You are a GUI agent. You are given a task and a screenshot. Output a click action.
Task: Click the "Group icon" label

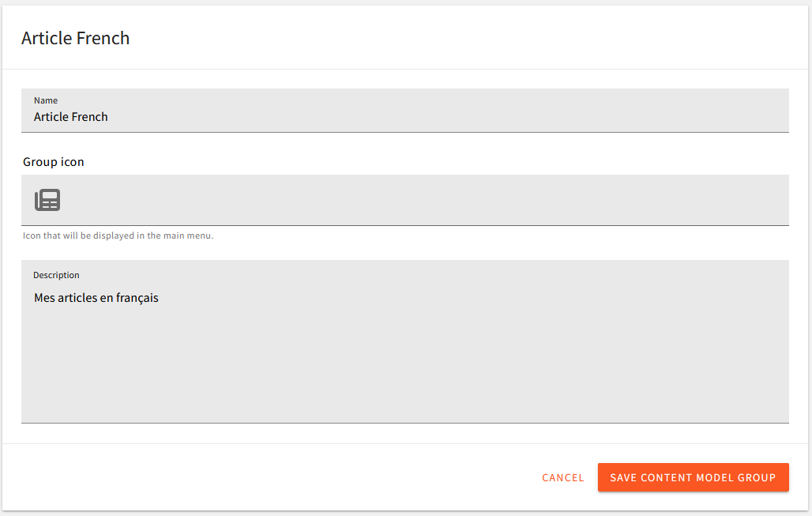pyautogui.click(x=54, y=162)
